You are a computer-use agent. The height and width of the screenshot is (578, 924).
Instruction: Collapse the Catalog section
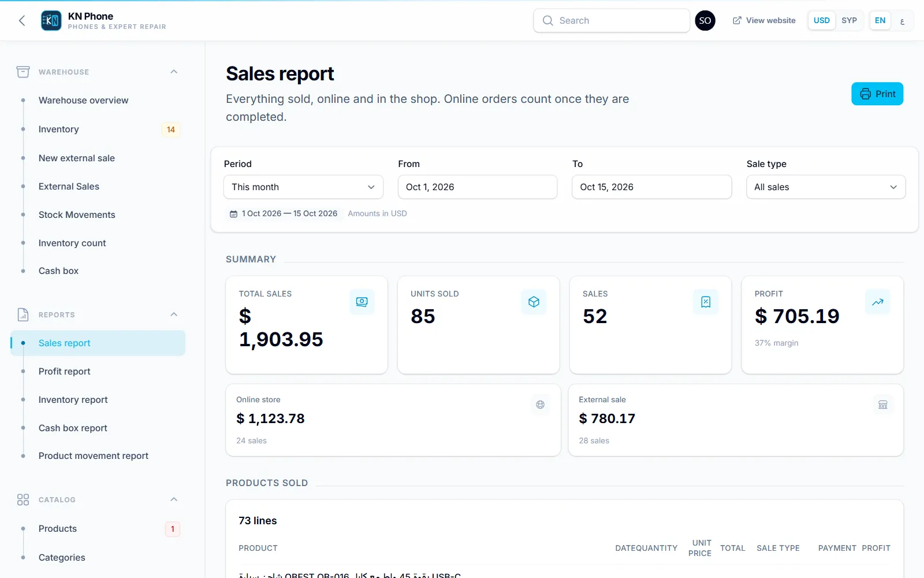(x=174, y=499)
